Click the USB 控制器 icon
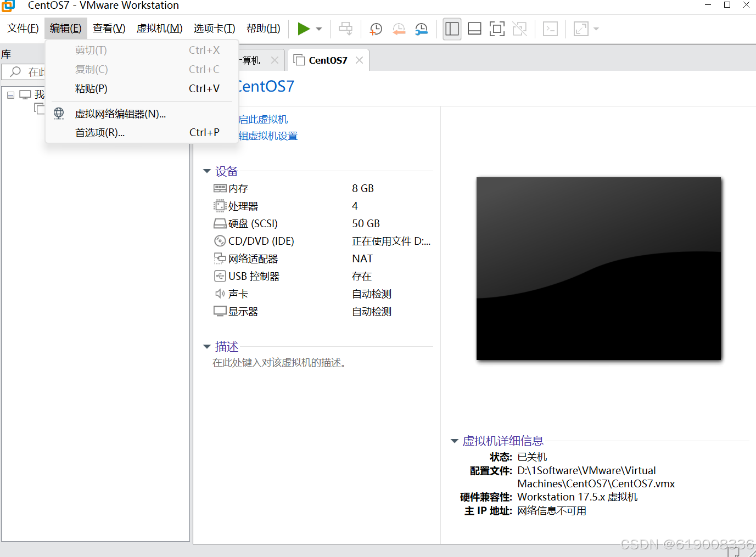756x557 pixels. pos(220,276)
